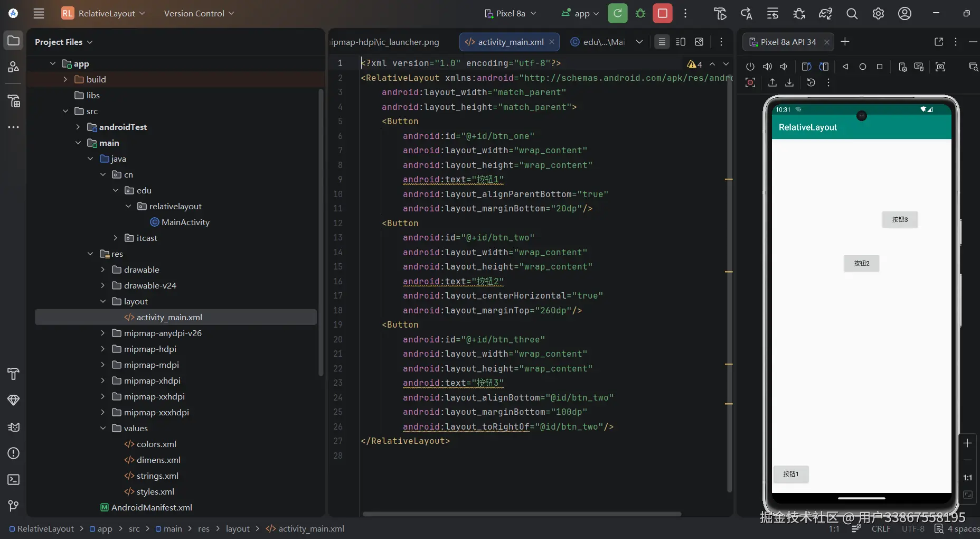
Task: Click layout in the breadcrumb path
Action: (238, 528)
